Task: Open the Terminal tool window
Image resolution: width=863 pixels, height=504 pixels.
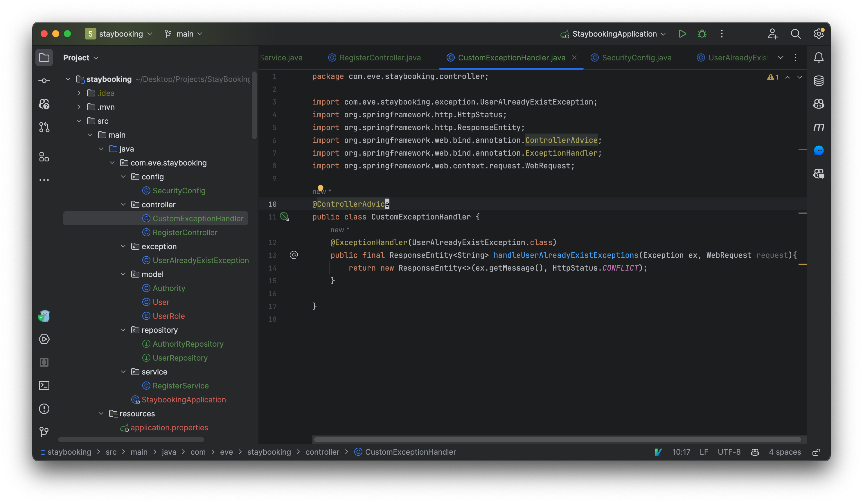Action: [44, 386]
